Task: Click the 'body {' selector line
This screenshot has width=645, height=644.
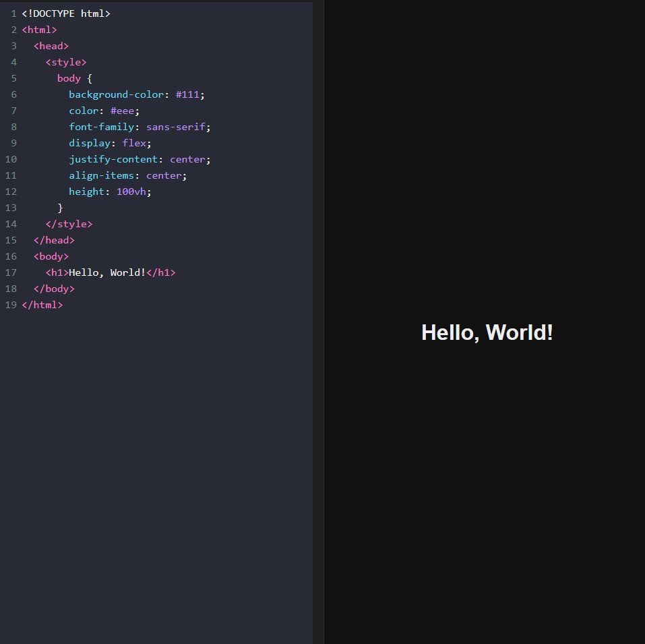Action: (74, 78)
